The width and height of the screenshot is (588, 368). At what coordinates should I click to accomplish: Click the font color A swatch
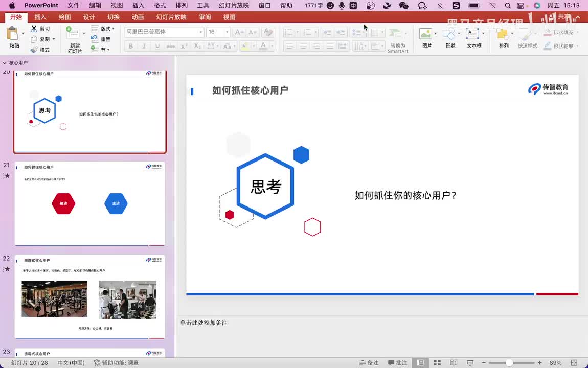point(263,46)
